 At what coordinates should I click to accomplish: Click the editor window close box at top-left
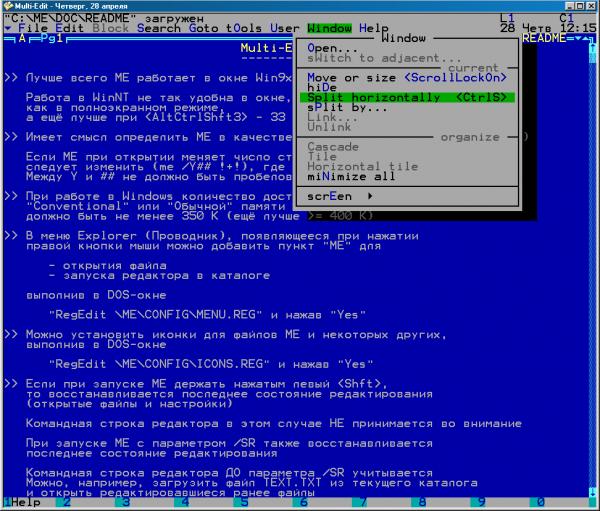coord(9,38)
